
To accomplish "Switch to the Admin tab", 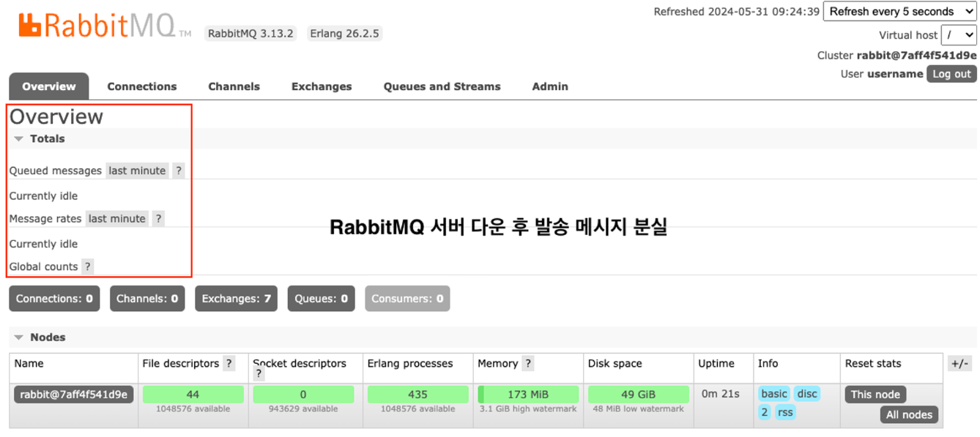I will click(550, 86).
